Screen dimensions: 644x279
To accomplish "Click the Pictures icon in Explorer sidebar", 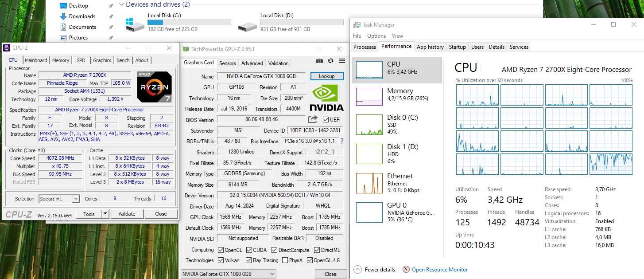I will (x=63, y=38).
